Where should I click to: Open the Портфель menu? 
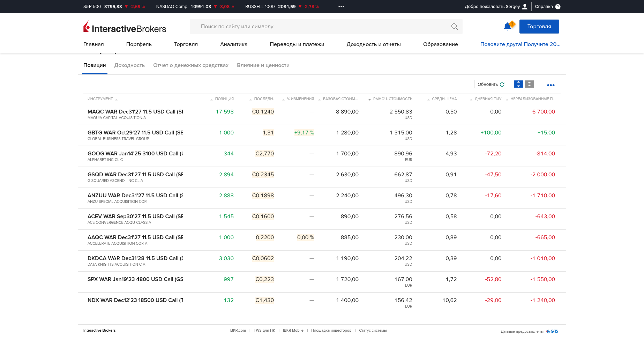[x=139, y=44]
